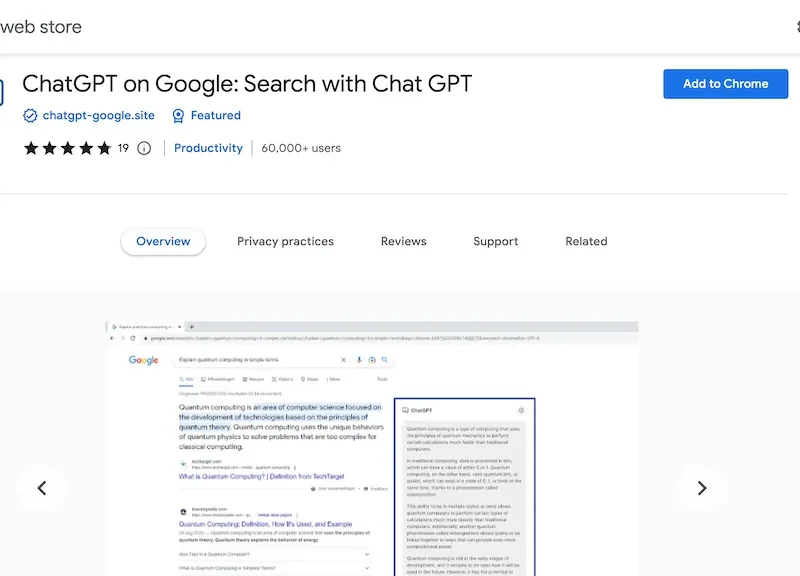This screenshot has width=800, height=576.
Task: Open the rating details info icon
Action: (x=144, y=147)
